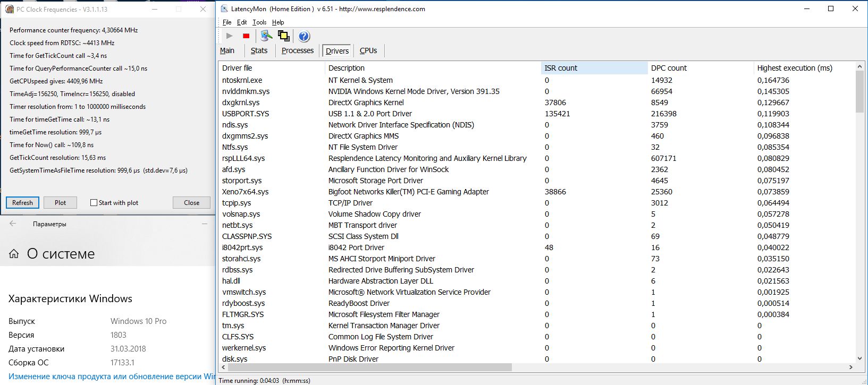The image size is (868, 385).
Task: Switch to the Main tab
Action: (x=227, y=50)
